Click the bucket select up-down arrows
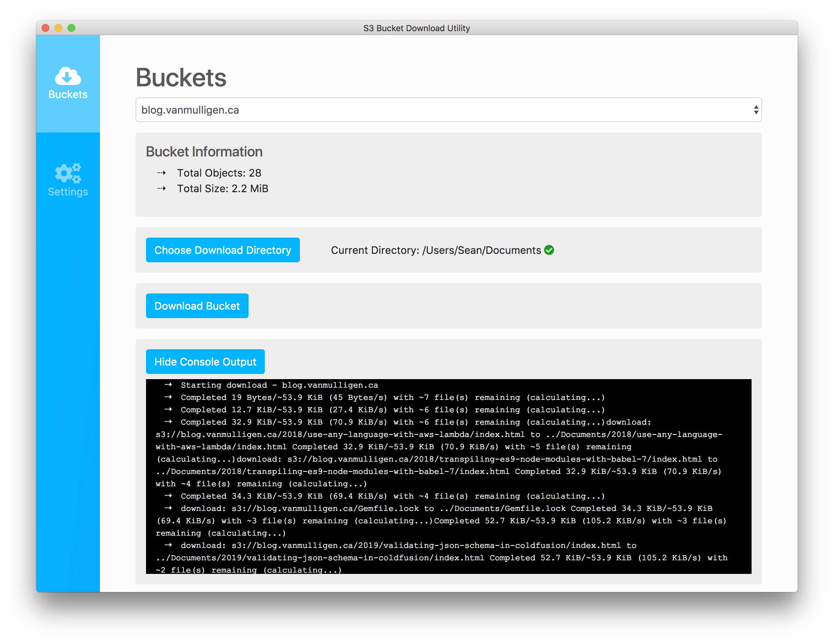 [756, 110]
